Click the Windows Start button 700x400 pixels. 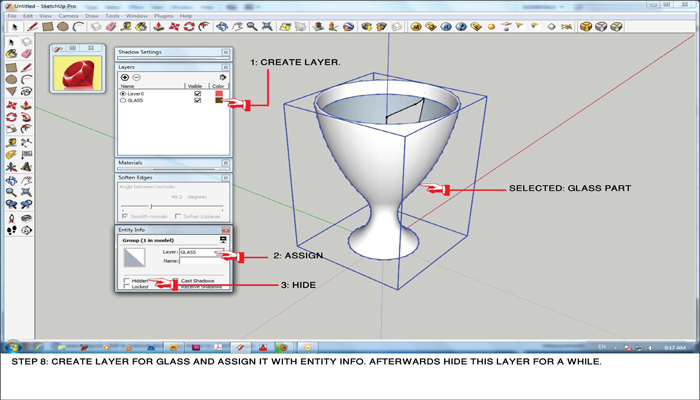(15, 347)
